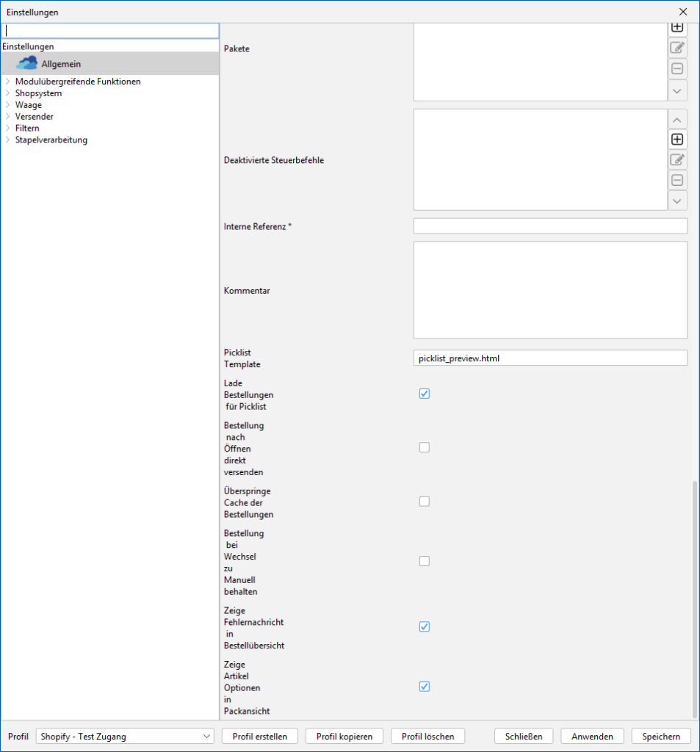Expand Modulübergreifende Funktionen in settings tree
Viewport: 700px width, 752px height.
(7, 82)
